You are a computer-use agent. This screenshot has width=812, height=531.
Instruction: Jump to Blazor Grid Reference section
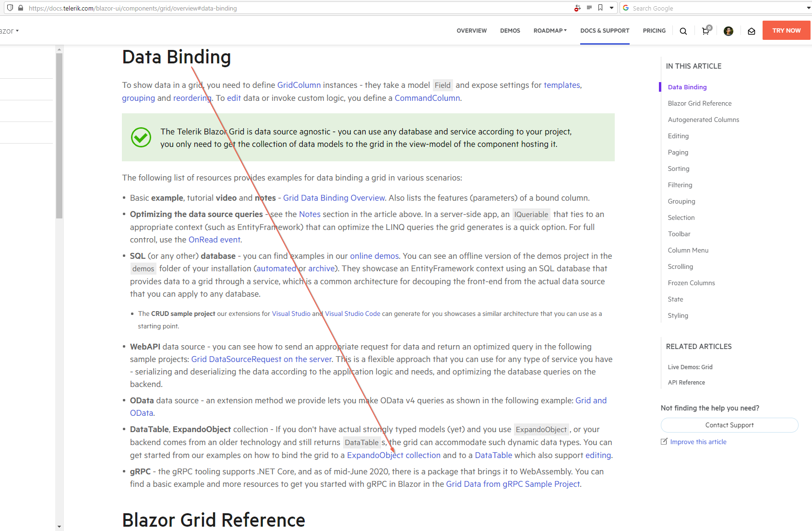click(700, 103)
